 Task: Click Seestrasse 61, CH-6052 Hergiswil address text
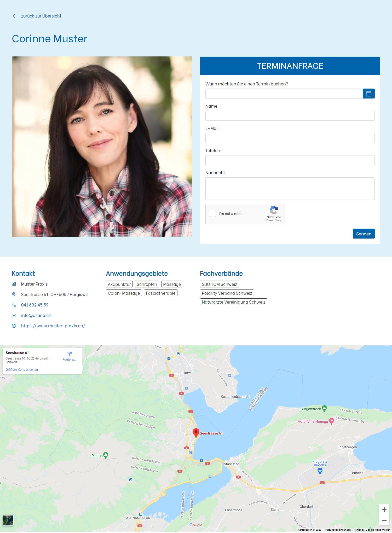tap(54, 294)
